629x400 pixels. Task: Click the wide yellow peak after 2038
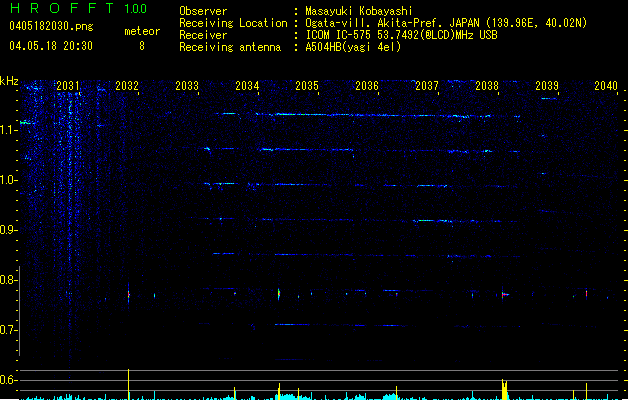point(504,389)
